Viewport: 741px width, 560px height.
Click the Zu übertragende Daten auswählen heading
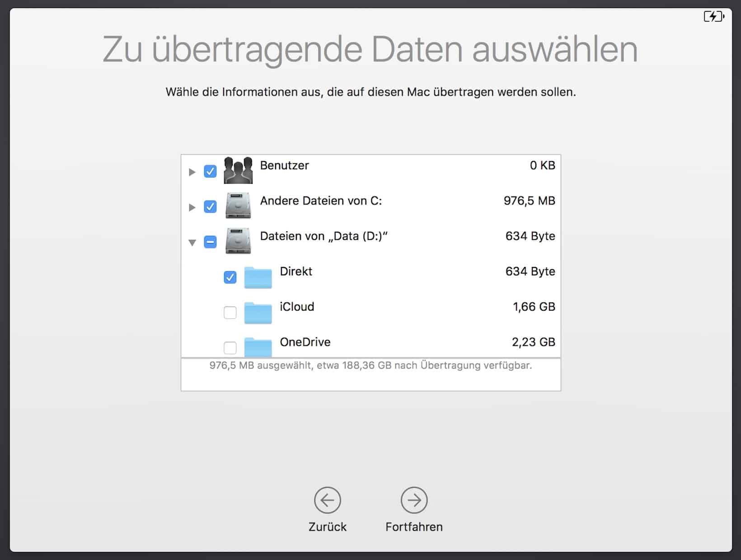370,50
